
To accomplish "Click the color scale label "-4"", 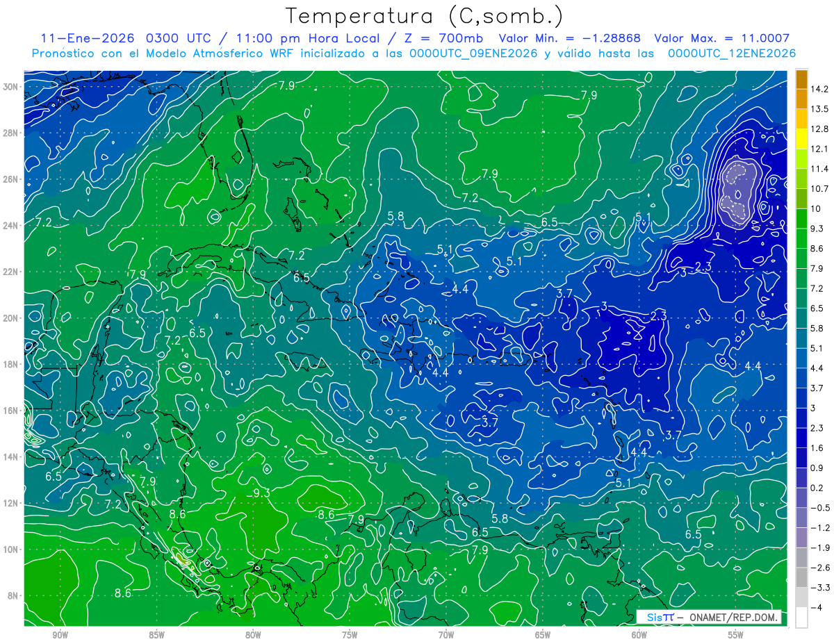I will (x=816, y=608).
